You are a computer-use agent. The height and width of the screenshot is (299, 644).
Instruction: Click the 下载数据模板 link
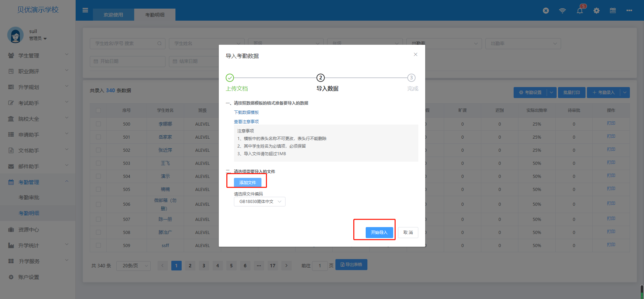(x=246, y=113)
